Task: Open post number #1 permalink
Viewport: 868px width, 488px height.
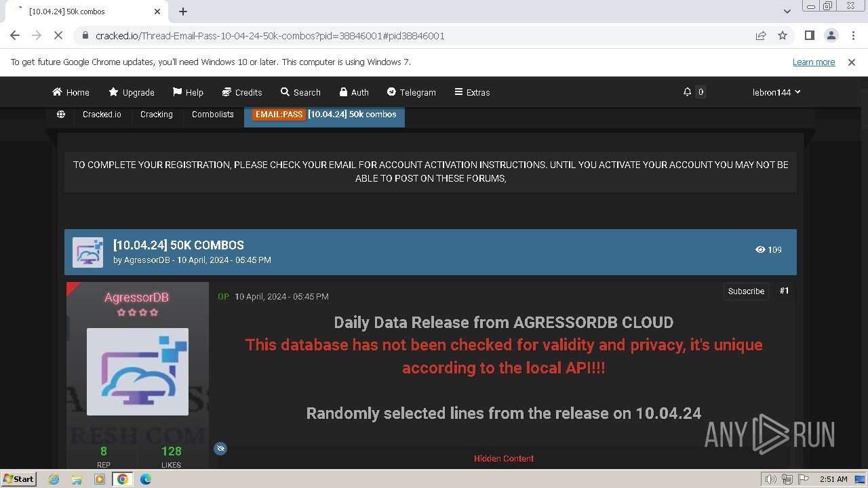Action: (x=784, y=290)
